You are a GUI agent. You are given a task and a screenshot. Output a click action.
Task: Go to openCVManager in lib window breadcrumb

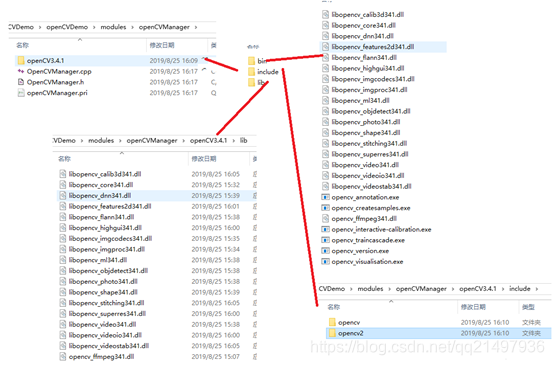pos(152,141)
